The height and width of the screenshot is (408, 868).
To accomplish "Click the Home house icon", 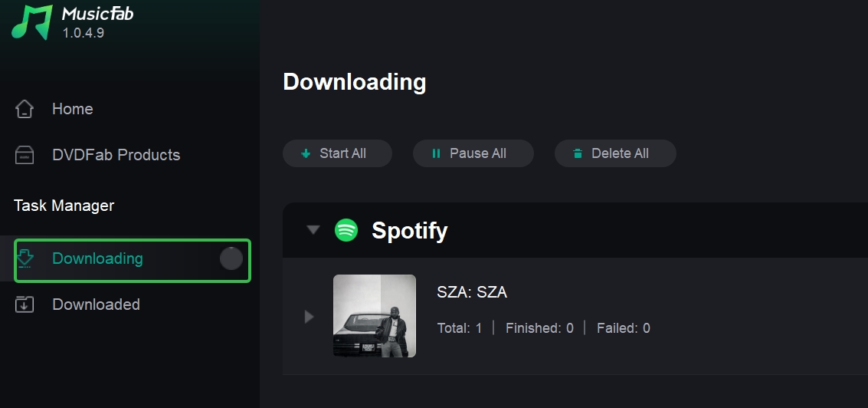I will pyautogui.click(x=25, y=109).
